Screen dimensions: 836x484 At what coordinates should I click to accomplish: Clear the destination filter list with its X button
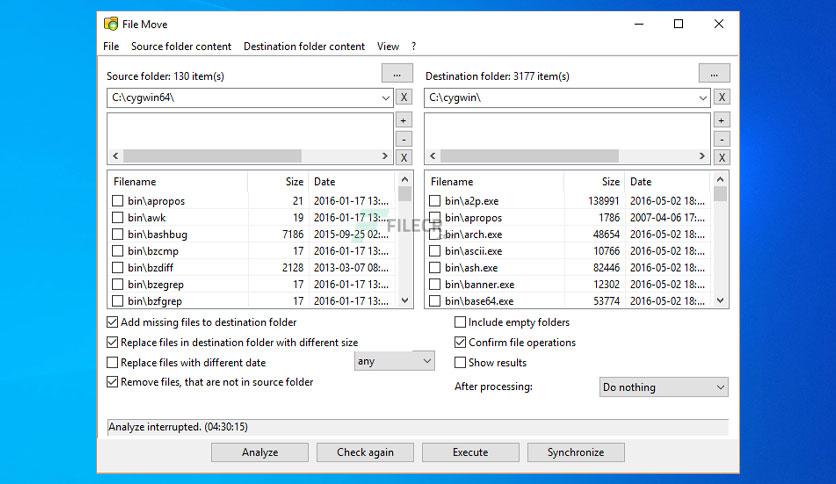pyautogui.click(x=721, y=157)
